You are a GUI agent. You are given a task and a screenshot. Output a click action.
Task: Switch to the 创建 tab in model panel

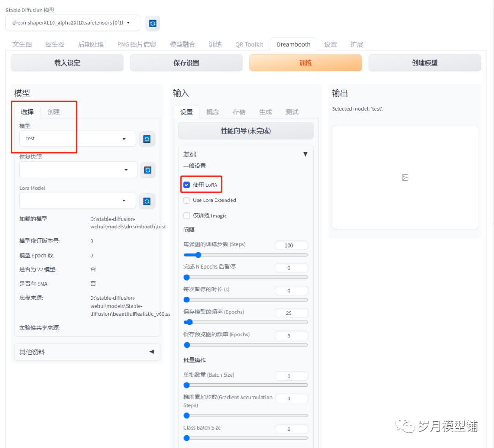(54, 112)
